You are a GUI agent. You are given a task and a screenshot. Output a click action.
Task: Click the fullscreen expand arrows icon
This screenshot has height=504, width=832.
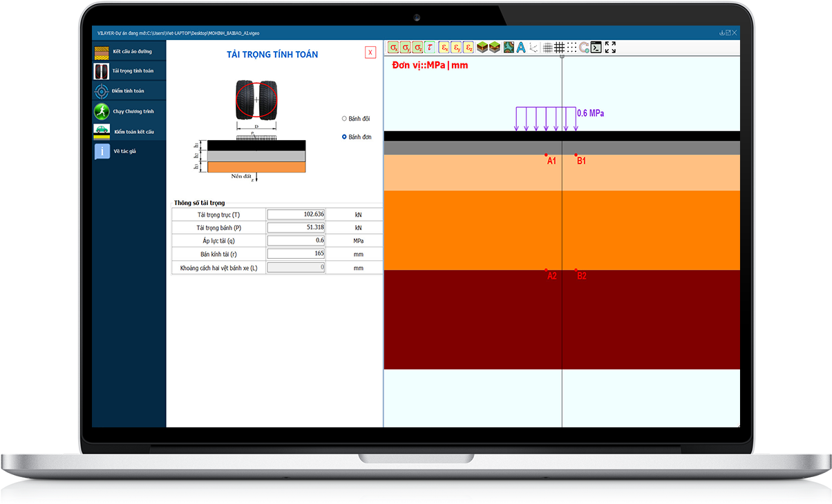tap(610, 48)
